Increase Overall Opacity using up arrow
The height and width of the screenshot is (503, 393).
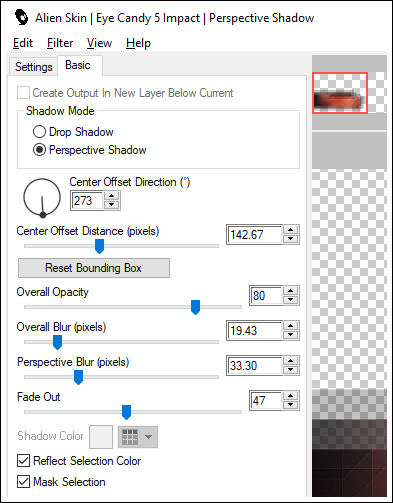(291, 291)
